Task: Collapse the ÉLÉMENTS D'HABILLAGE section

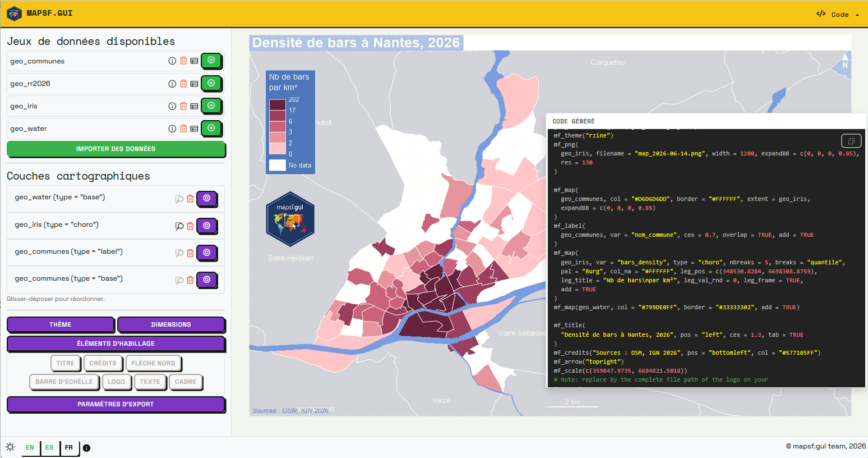Action: click(x=116, y=343)
